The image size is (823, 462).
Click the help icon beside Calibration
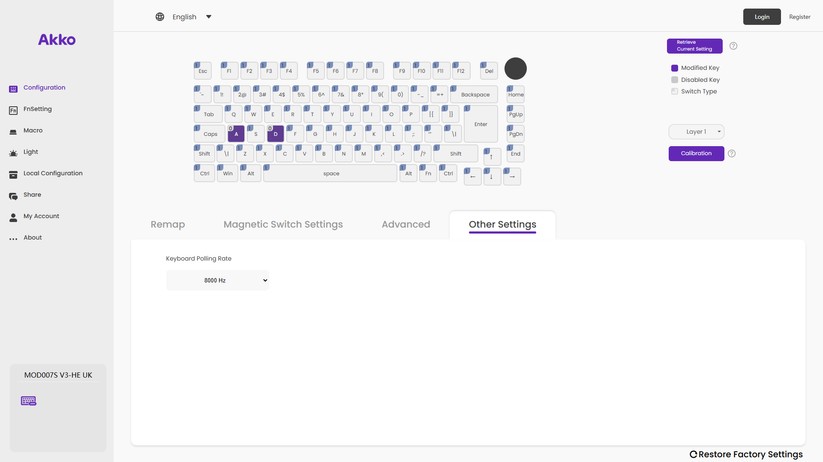coord(732,154)
